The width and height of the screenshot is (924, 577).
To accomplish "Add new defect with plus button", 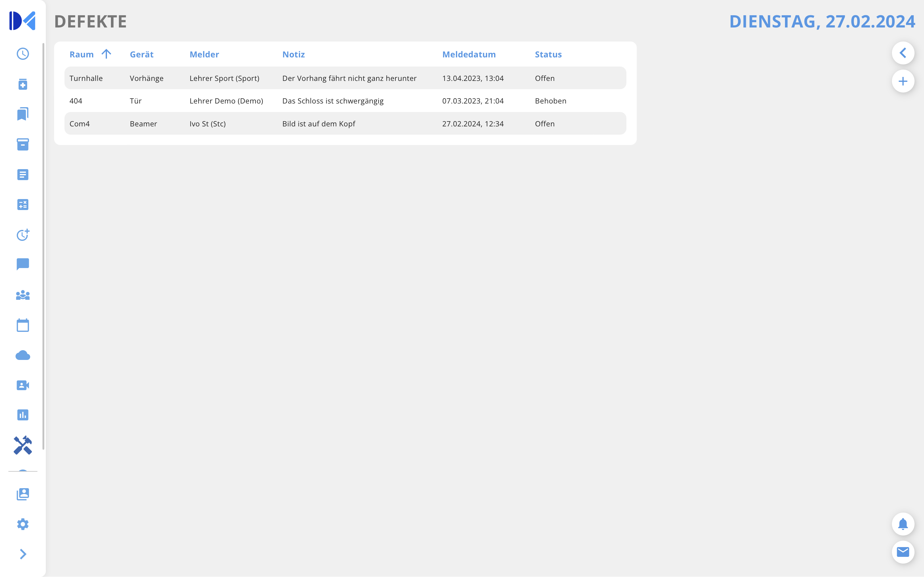I will point(903,81).
